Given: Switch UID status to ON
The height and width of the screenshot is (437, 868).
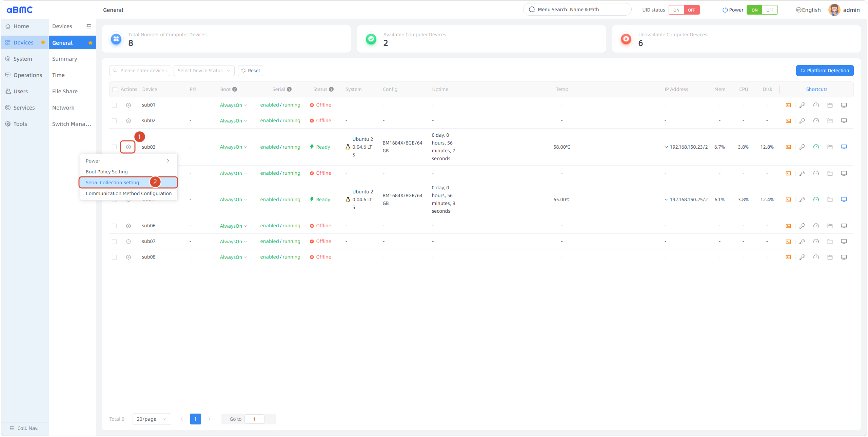Looking at the screenshot, I should [676, 10].
